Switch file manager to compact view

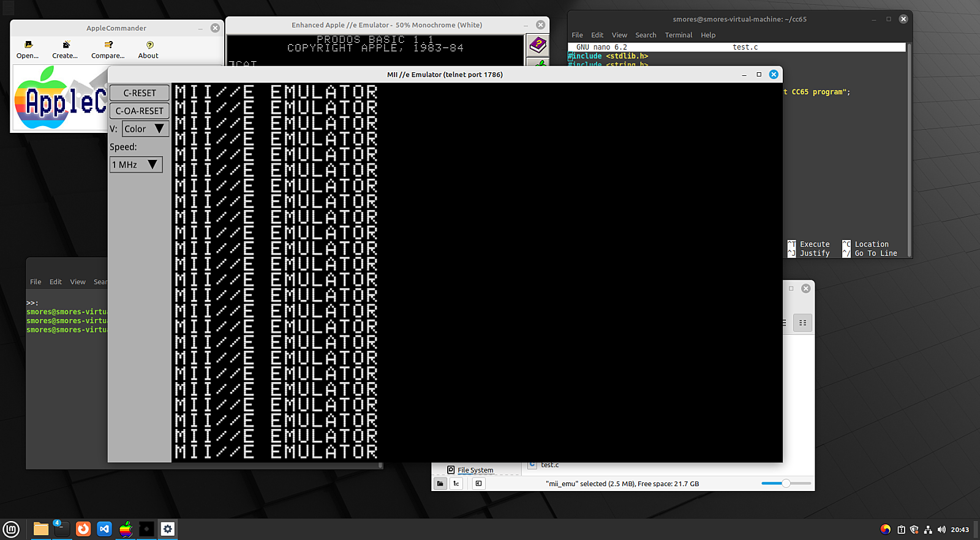click(802, 323)
